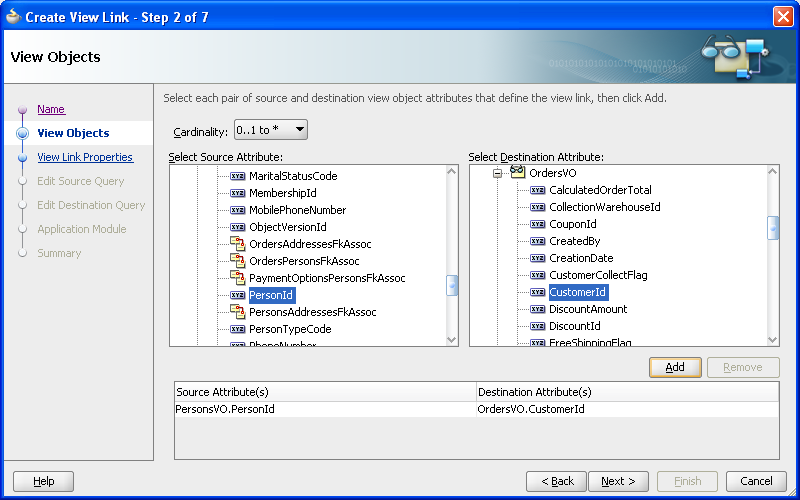Close the Create View Link dialog

pos(783,17)
